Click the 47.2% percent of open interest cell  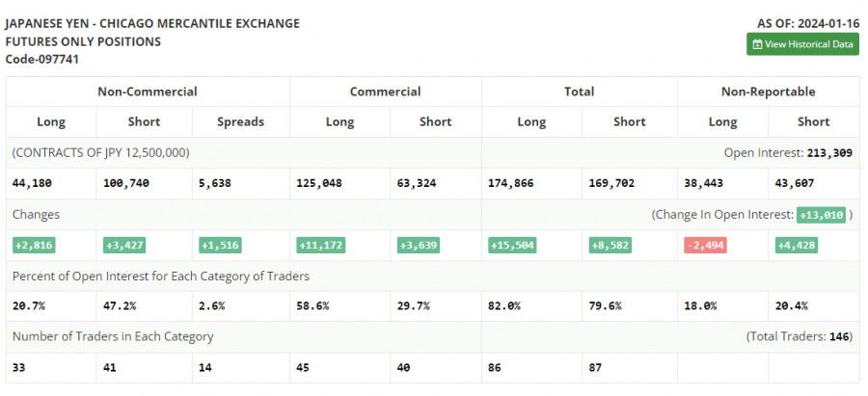pos(120,305)
